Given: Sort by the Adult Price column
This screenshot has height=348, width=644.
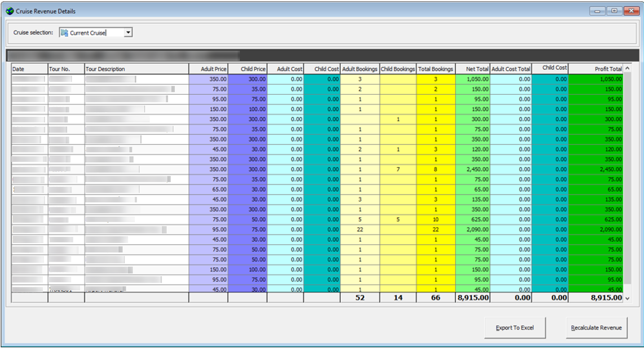Looking at the screenshot, I should point(209,70).
